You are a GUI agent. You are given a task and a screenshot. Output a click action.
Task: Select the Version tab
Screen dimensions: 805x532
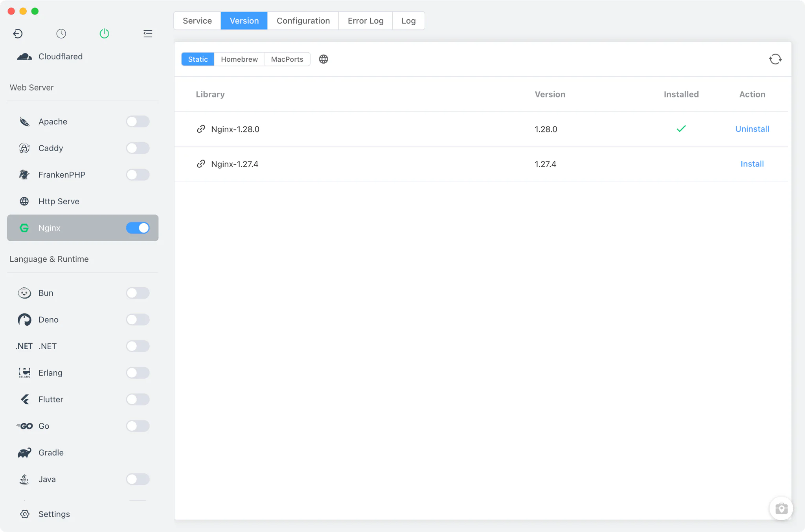click(244, 21)
